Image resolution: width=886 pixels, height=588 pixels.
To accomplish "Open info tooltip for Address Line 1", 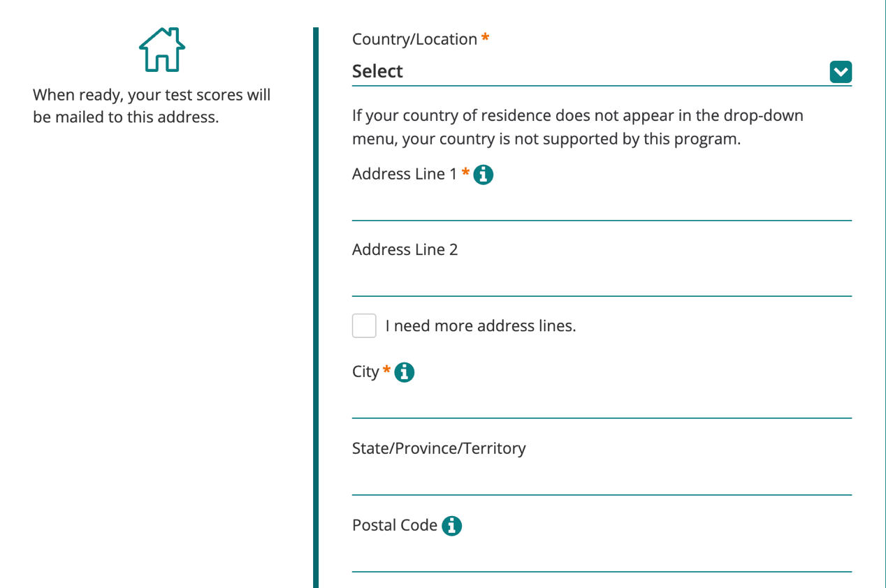I will coord(483,175).
